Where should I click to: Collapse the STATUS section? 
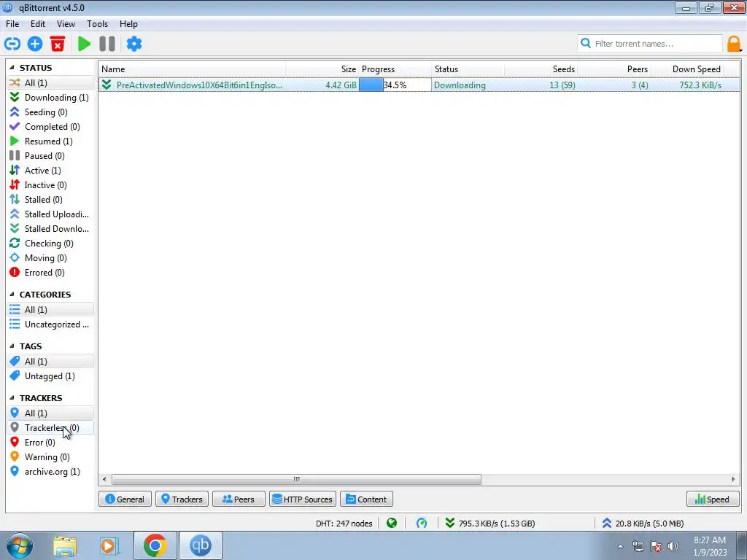click(12, 68)
